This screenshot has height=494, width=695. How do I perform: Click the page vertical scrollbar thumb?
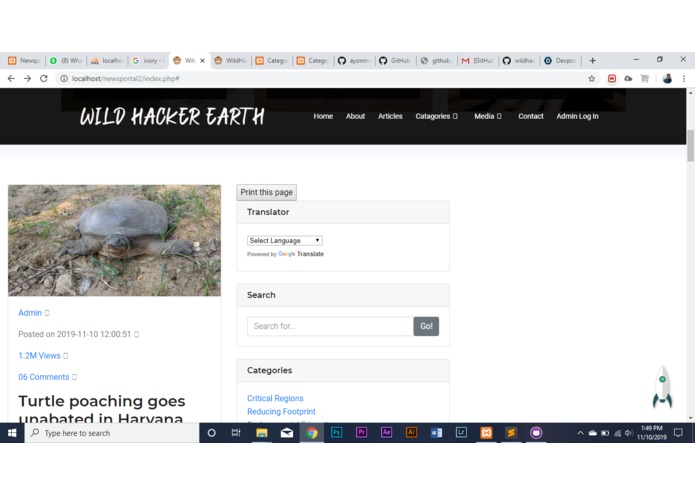pyautogui.click(x=690, y=146)
